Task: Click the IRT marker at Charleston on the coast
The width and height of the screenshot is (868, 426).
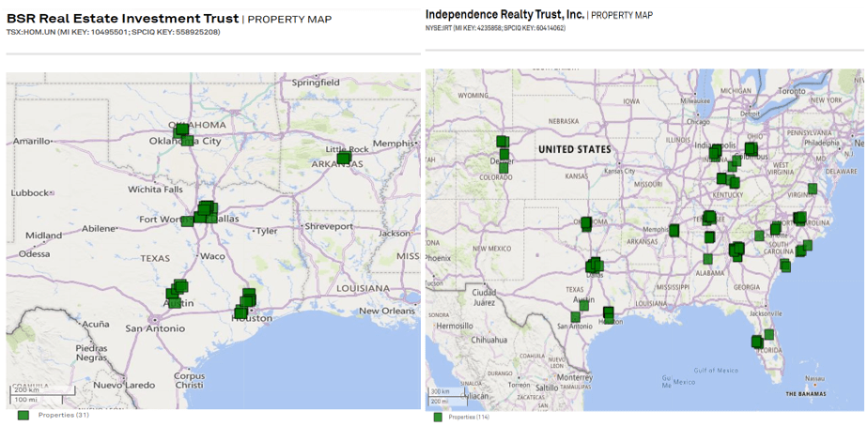Action: click(785, 265)
